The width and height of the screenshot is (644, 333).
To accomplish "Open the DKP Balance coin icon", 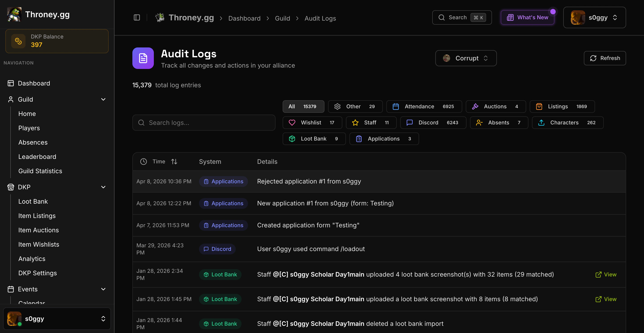I will click(x=18, y=41).
